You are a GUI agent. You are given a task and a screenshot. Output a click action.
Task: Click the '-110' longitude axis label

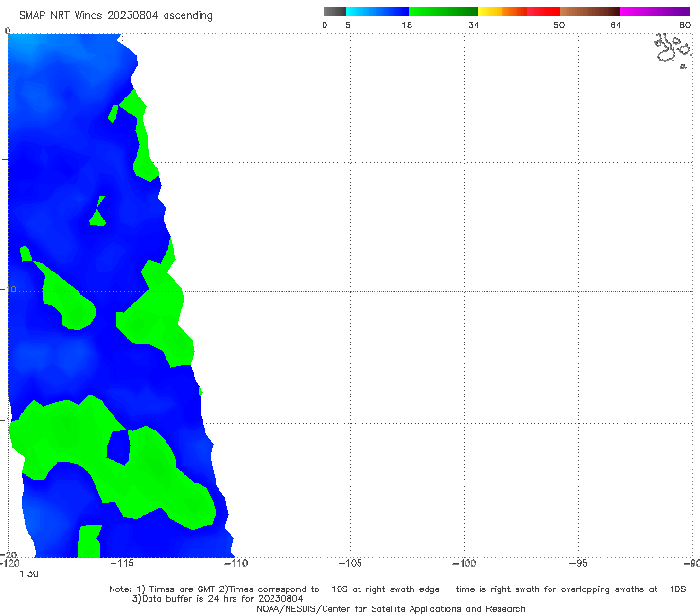pos(236,564)
